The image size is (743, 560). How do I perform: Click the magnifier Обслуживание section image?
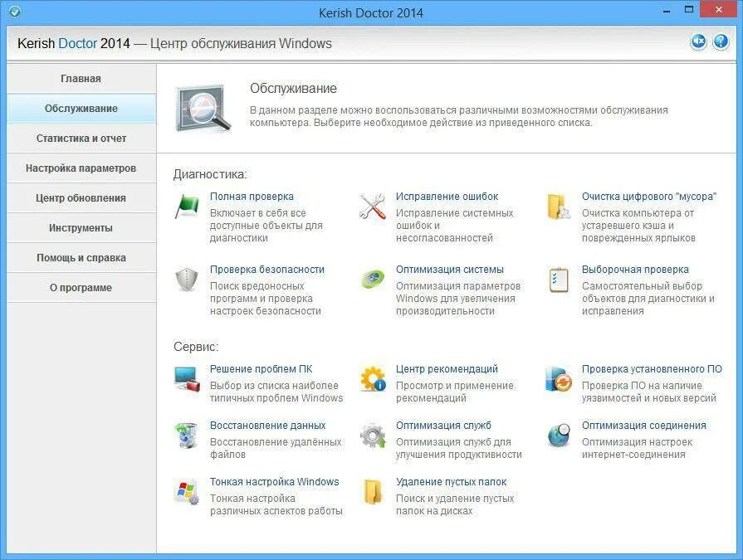[x=203, y=109]
